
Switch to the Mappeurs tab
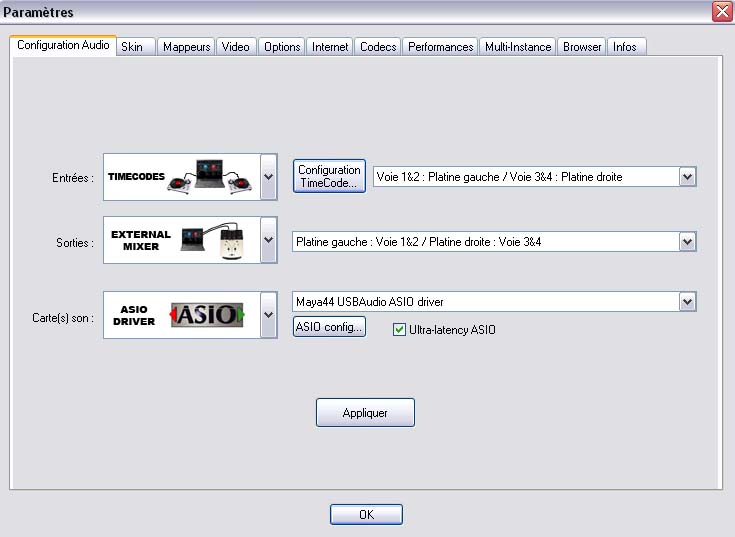[x=186, y=47]
